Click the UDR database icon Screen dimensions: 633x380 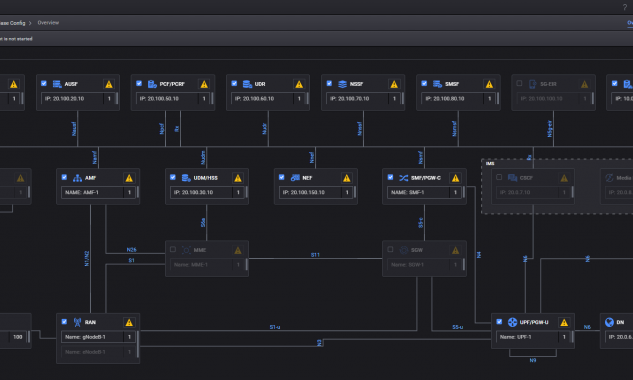pyautogui.click(x=247, y=84)
